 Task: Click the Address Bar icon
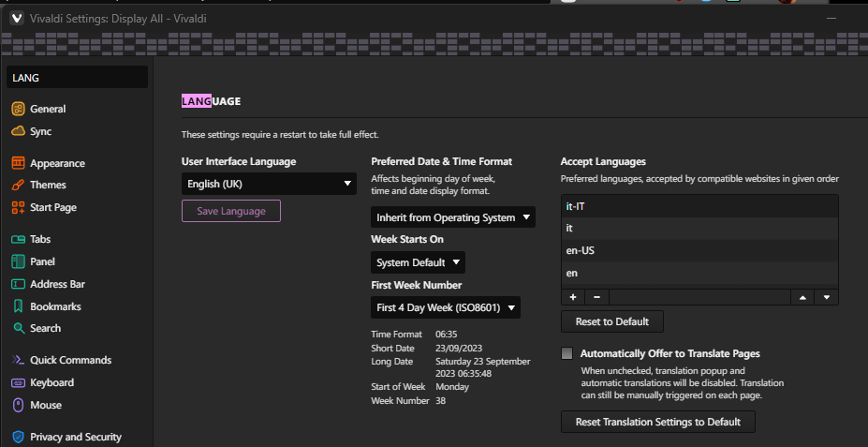coord(19,284)
